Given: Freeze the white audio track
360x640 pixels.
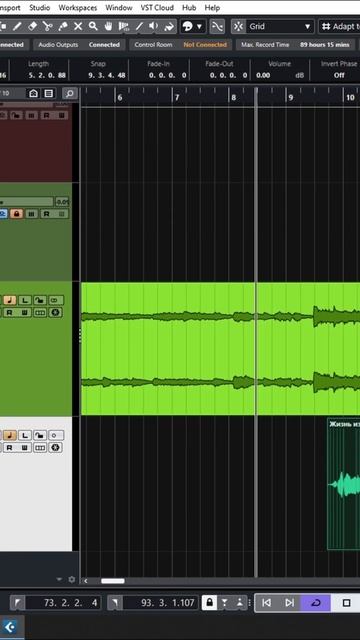Looking at the screenshot, I should [55, 448].
